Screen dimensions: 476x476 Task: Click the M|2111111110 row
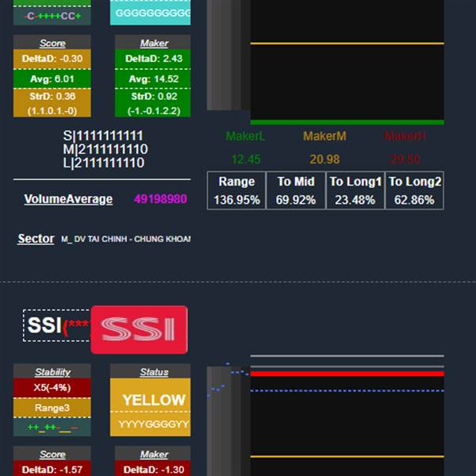tap(106, 149)
